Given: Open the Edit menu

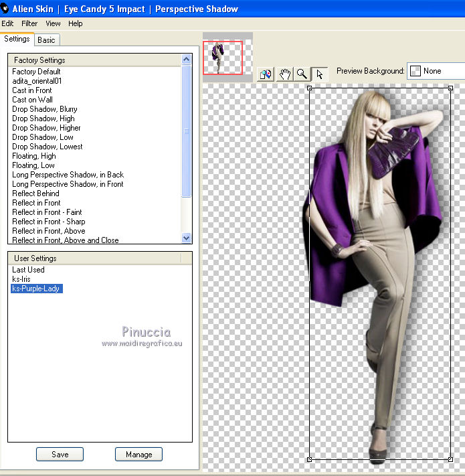Looking at the screenshot, I should (7, 23).
